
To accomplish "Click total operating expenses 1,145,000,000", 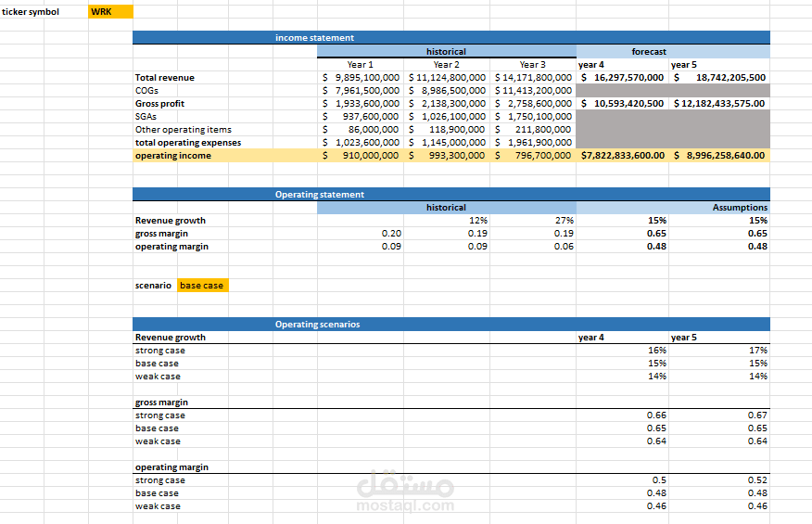I will coord(447,142).
